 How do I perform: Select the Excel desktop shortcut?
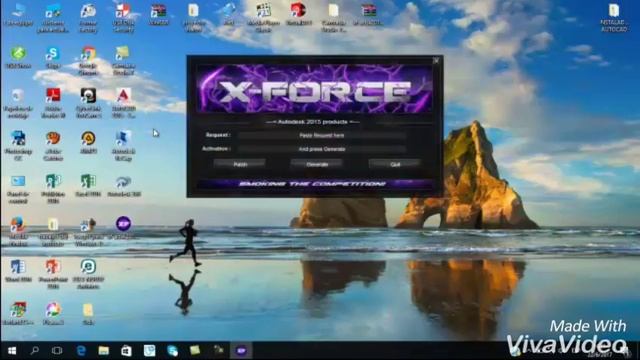point(88,185)
